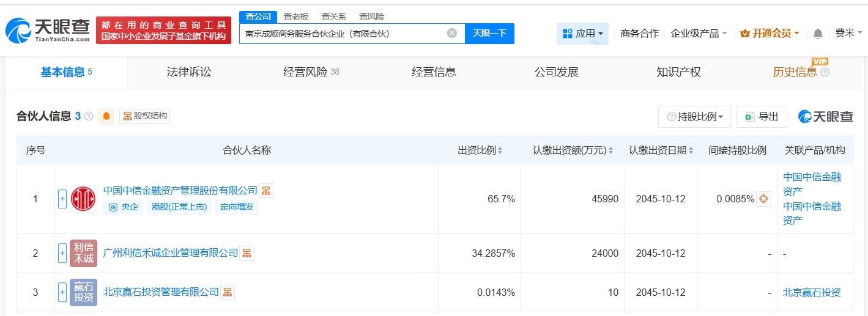Switch to the 经营风险 tab
This screenshot has width=868, height=316.
[x=311, y=72]
